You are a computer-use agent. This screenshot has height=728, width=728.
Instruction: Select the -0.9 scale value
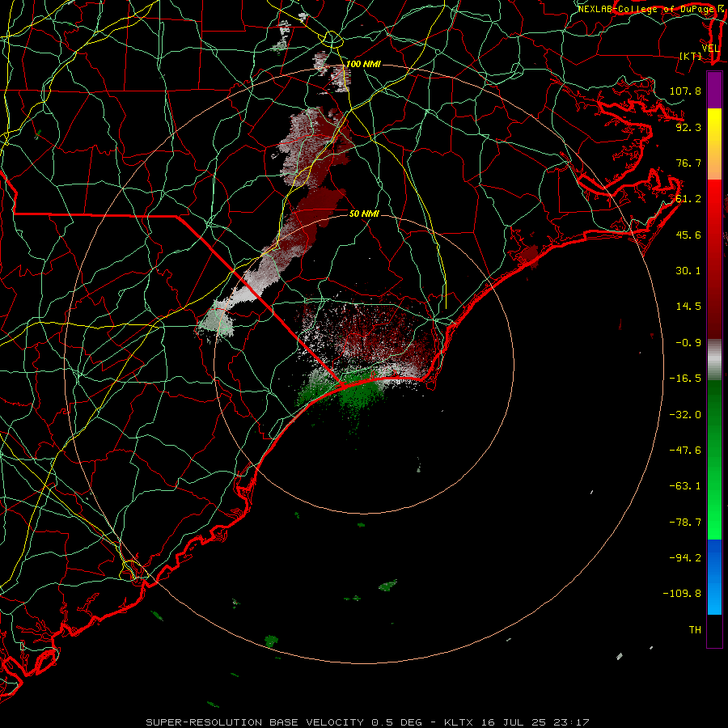(x=688, y=343)
